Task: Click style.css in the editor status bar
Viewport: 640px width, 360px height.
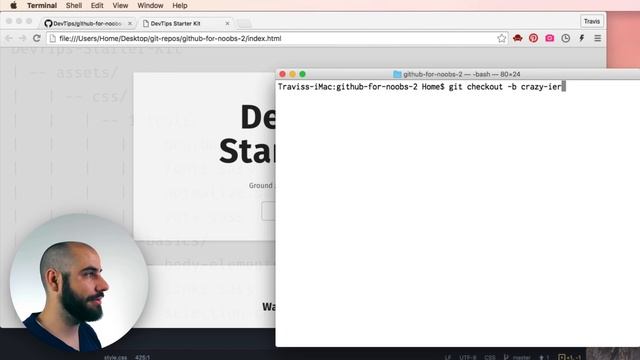Action: [x=115, y=357]
